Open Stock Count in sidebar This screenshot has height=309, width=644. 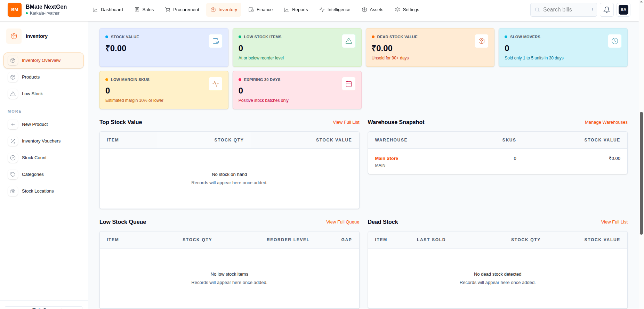(44, 158)
